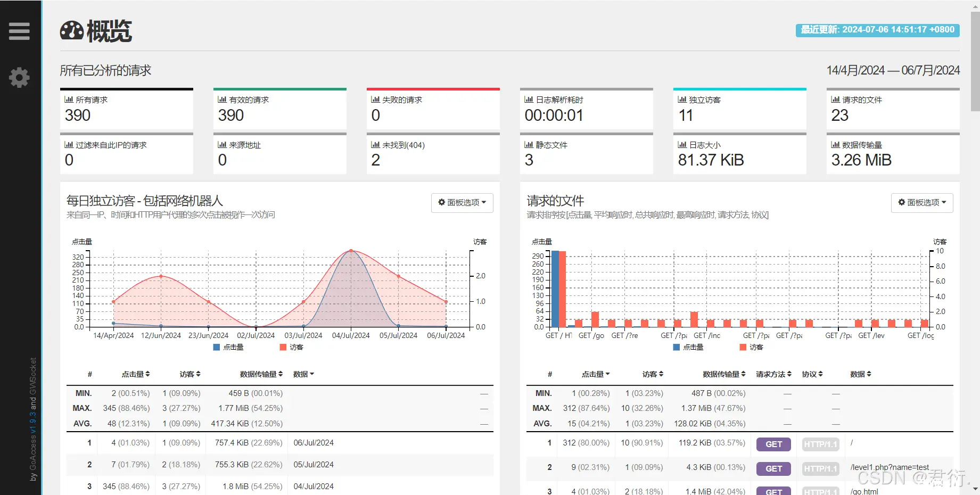Click HTTP/1.1 badge for /level1.php row
The image size is (980, 495).
820,469
